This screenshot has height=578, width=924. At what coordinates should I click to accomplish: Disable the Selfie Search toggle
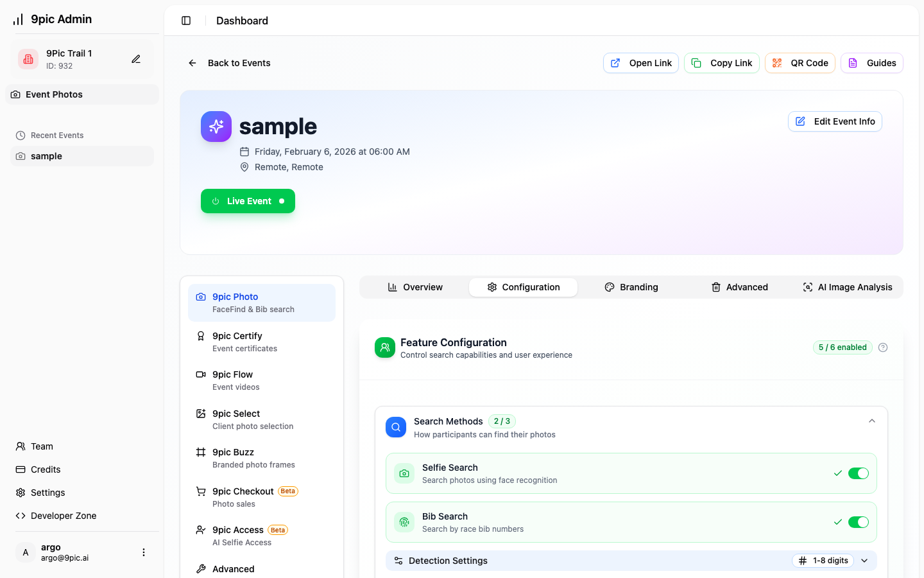(858, 473)
